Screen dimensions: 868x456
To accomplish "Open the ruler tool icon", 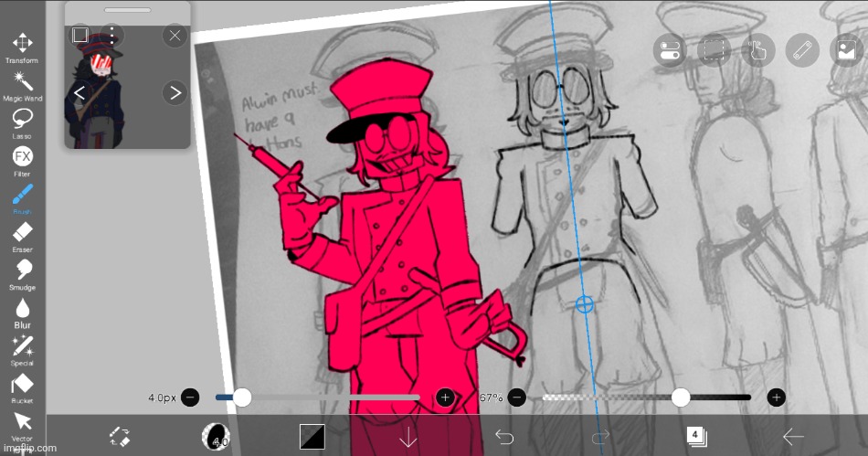I will (803, 51).
